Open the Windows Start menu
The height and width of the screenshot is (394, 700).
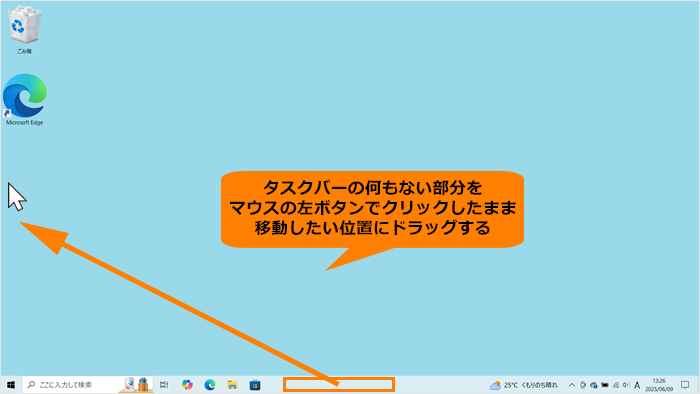[11, 385]
